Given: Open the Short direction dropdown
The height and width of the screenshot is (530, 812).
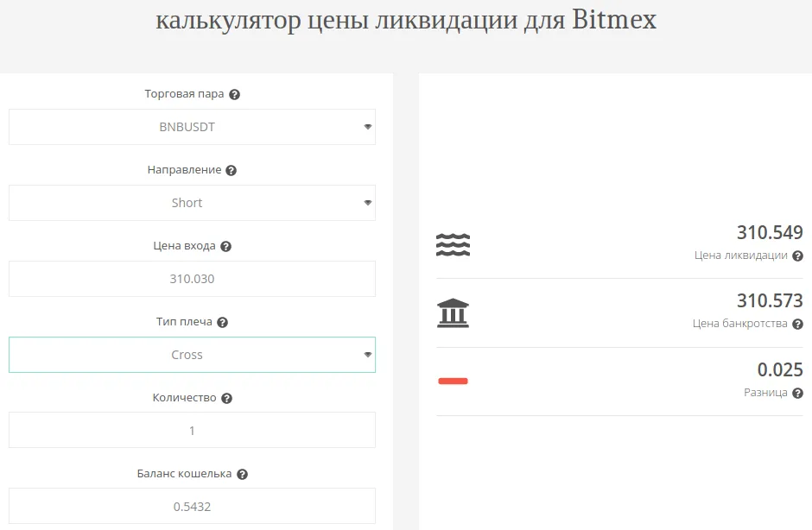Looking at the screenshot, I should 192,203.
